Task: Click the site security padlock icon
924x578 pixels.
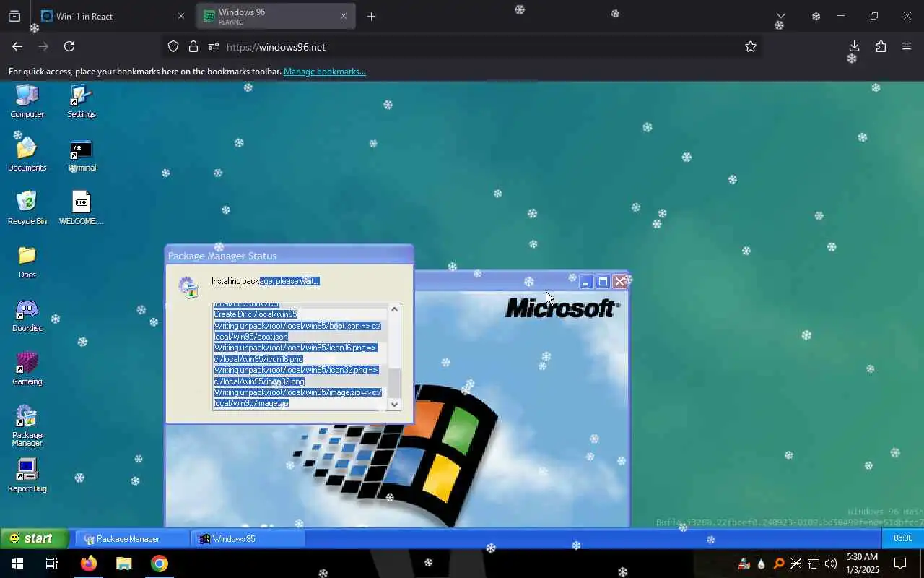Action: pyautogui.click(x=193, y=46)
